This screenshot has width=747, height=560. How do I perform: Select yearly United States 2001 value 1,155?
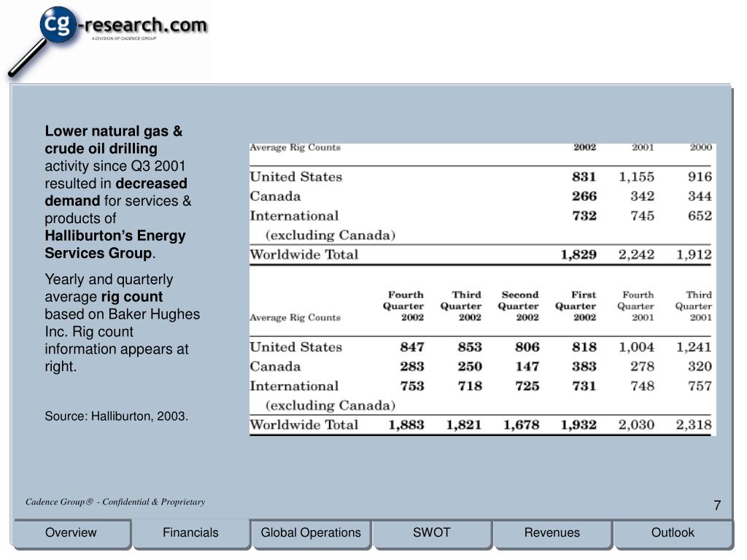tap(636, 176)
